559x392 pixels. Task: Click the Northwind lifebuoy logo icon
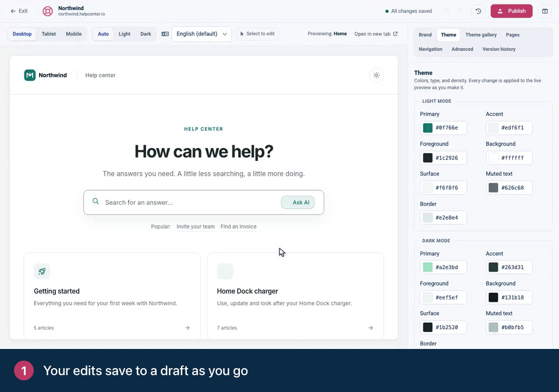tap(48, 11)
